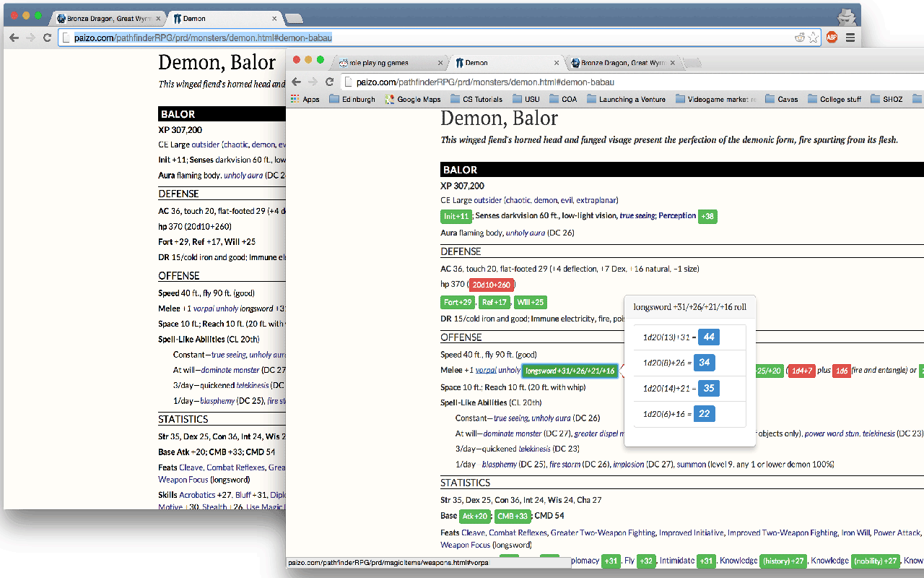Image resolution: width=924 pixels, height=578 pixels.
Task: Select Demon tab in rear window
Action: pyautogui.click(x=224, y=18)
